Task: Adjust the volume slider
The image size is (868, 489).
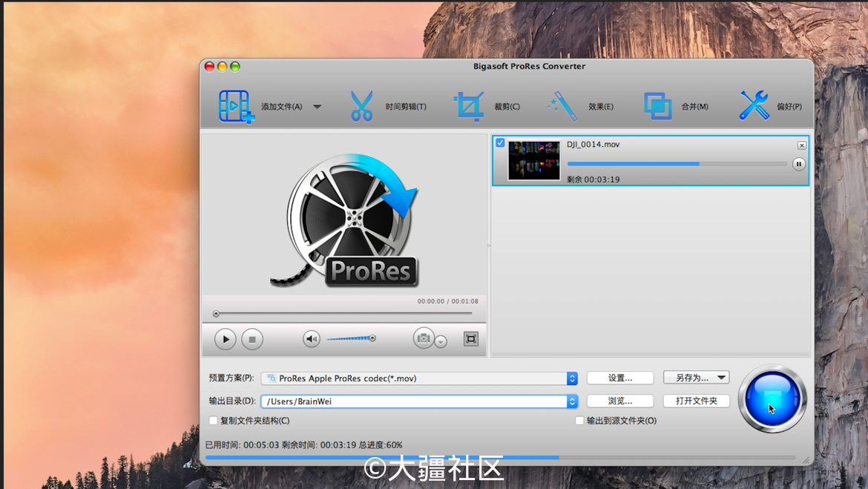Action: [352, 338]
